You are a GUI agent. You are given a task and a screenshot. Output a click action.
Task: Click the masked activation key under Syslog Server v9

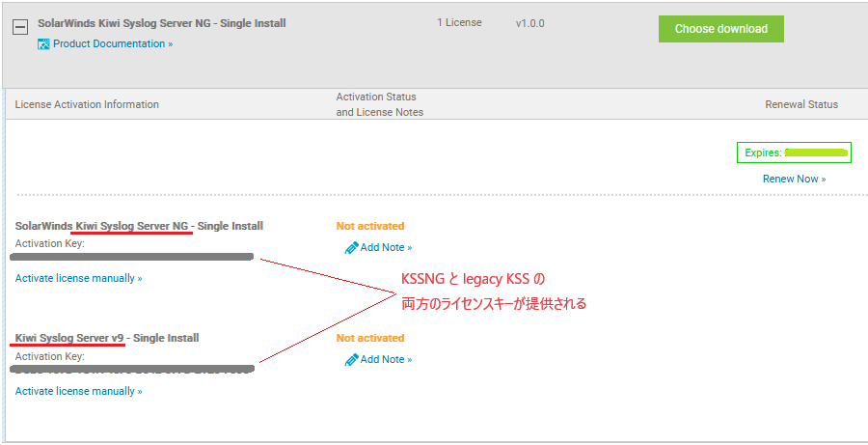132,369
